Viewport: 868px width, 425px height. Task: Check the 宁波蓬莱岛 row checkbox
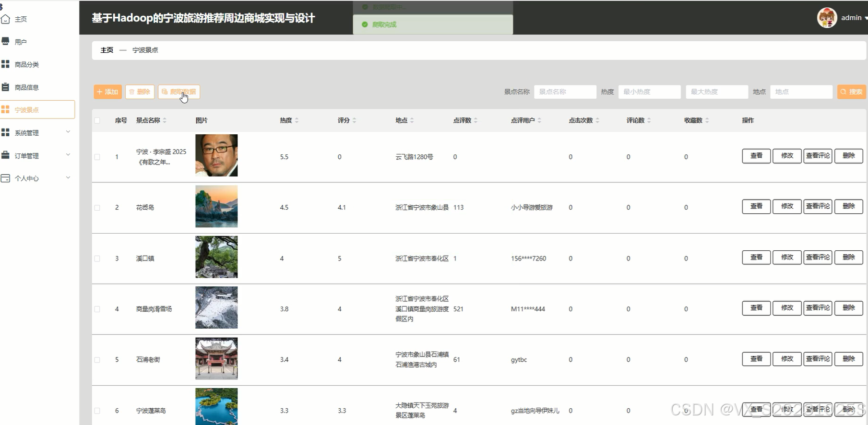[97, 411]
